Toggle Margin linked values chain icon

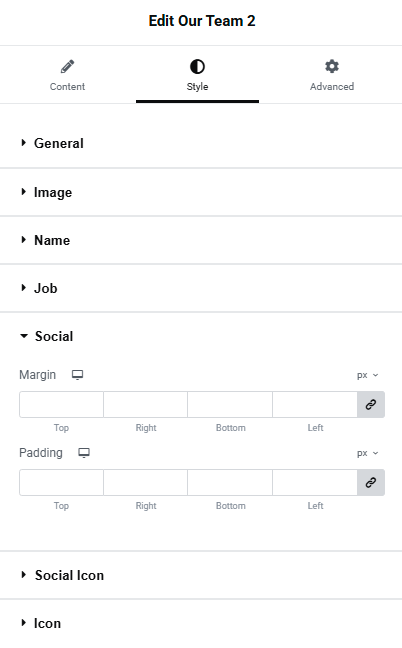[x=371, y=404]
